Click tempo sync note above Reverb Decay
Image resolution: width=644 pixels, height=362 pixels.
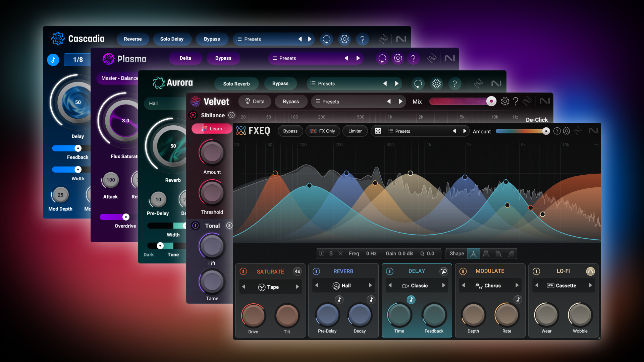(x=371, y=300)
